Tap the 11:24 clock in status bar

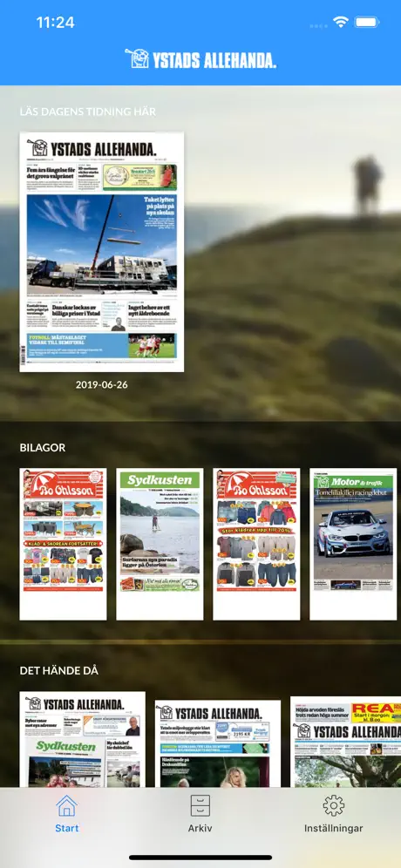56,22
